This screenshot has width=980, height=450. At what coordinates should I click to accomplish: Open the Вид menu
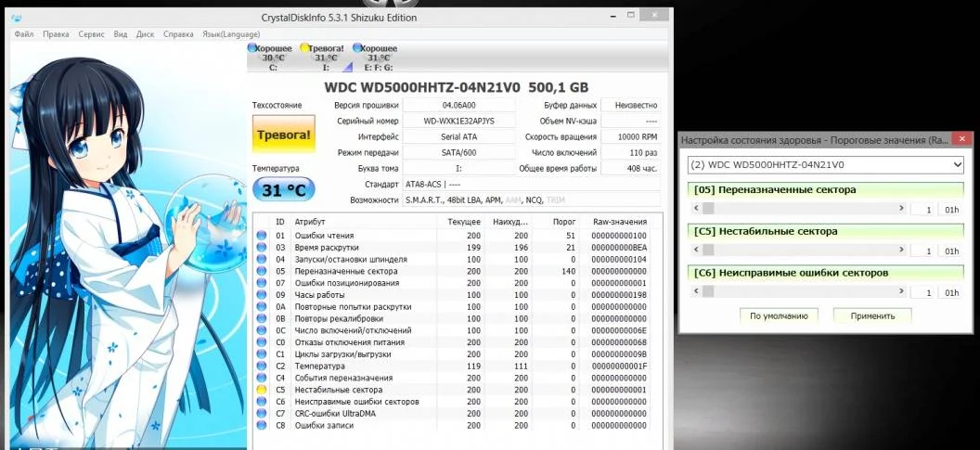coord(121,34)
